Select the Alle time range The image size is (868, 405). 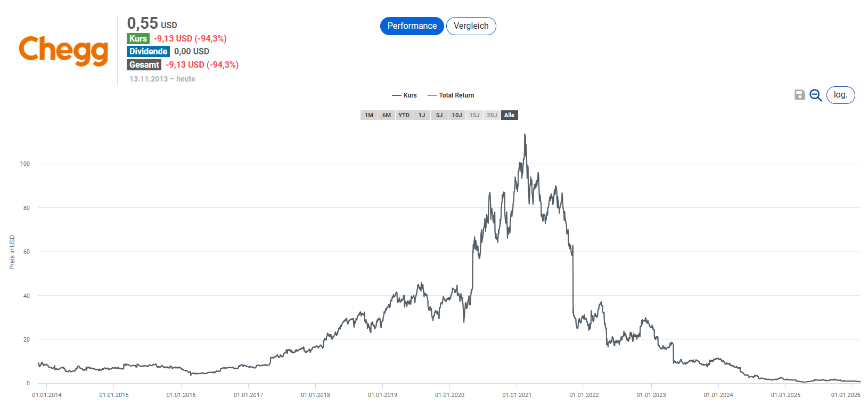pyautogui.click(x=510, y=115)
